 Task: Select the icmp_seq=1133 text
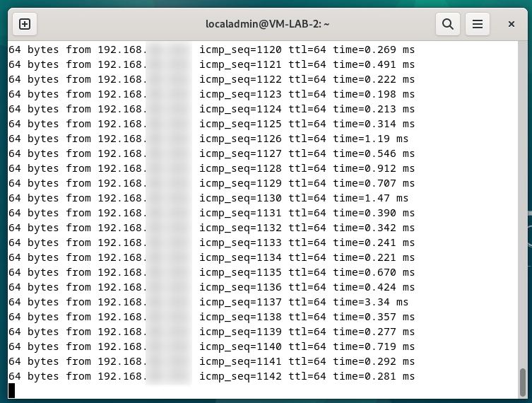coord(240,243)
